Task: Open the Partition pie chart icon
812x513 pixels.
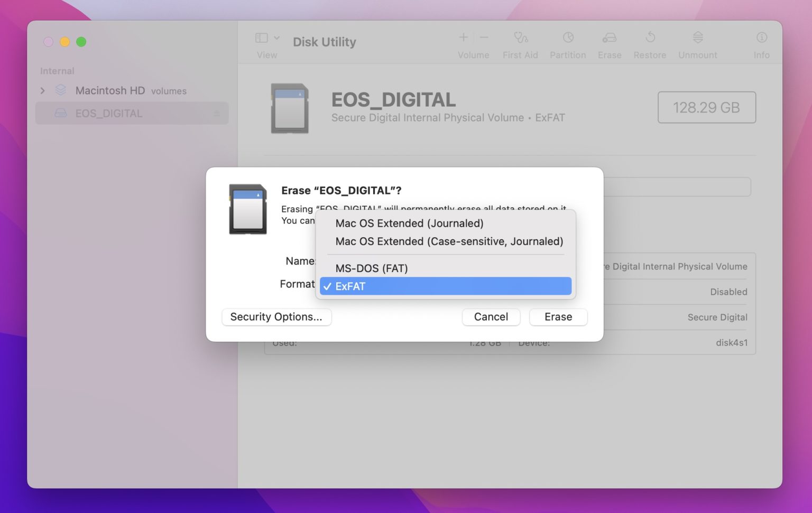Action: (x=568, y=37)
